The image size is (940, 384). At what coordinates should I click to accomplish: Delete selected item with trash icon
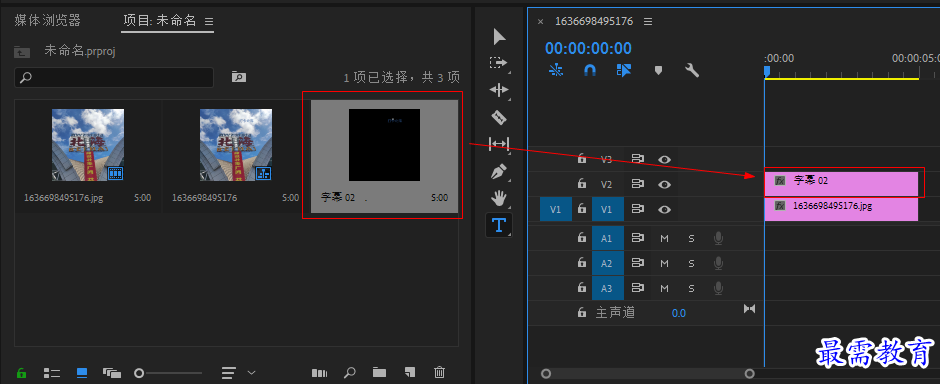439,373
